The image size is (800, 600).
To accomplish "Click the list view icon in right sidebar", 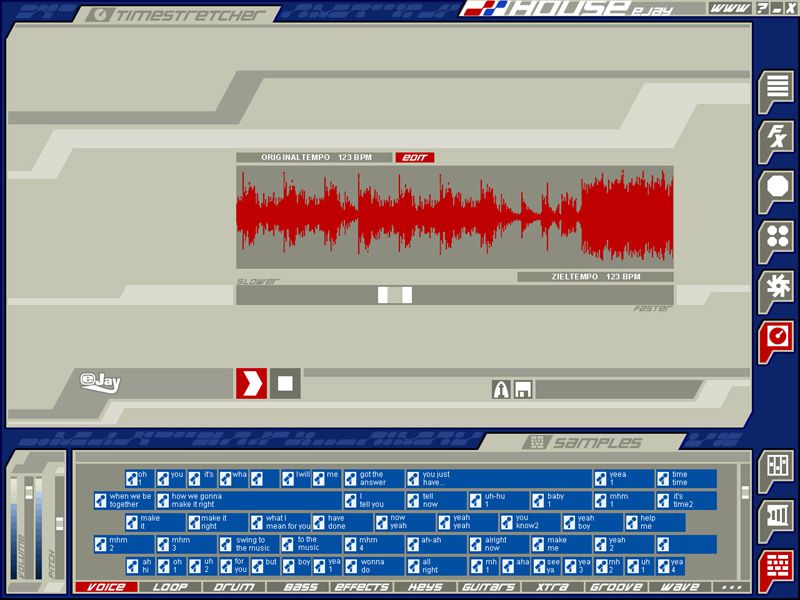I will pyautogui.click(x=776, y=90).
